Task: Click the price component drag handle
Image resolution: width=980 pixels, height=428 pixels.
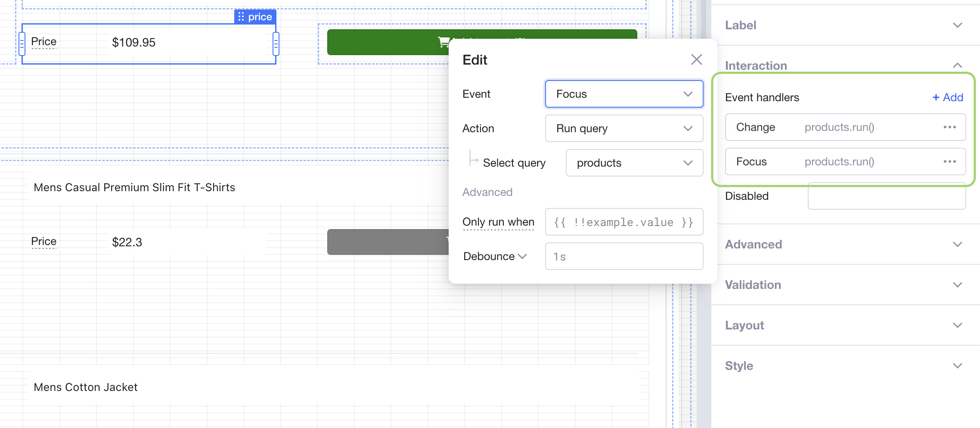Action: [x=241, y=17]
